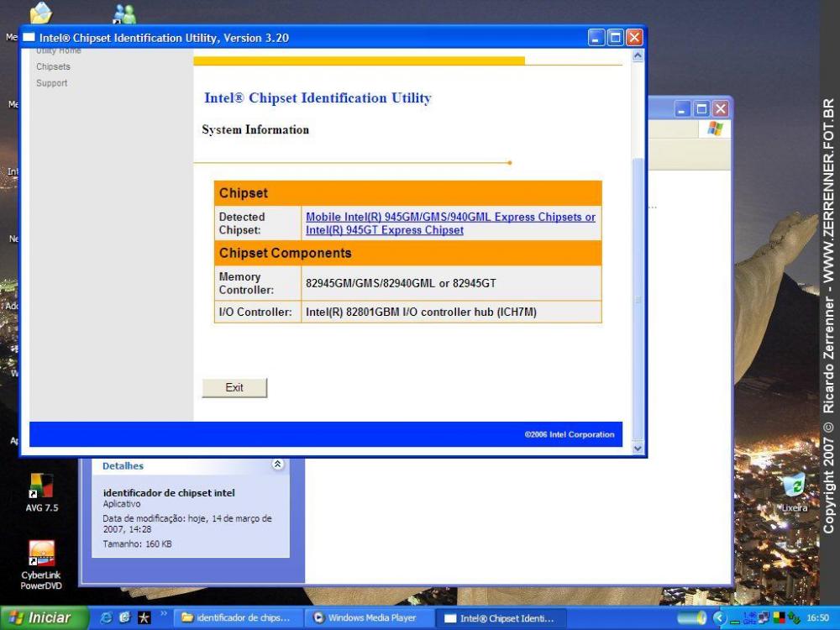The image size is (840, 630).
Task: Click the star icon in quick launch
Action: tap(144, 618)
